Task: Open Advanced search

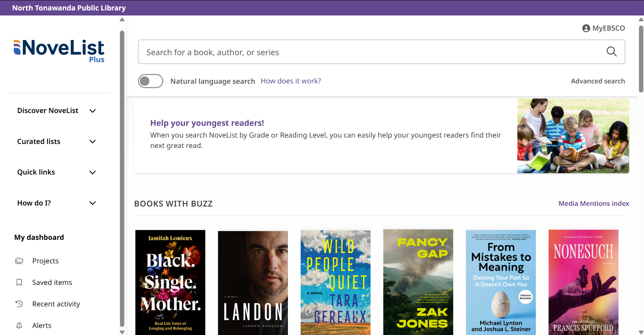Action: click(598, 81)
